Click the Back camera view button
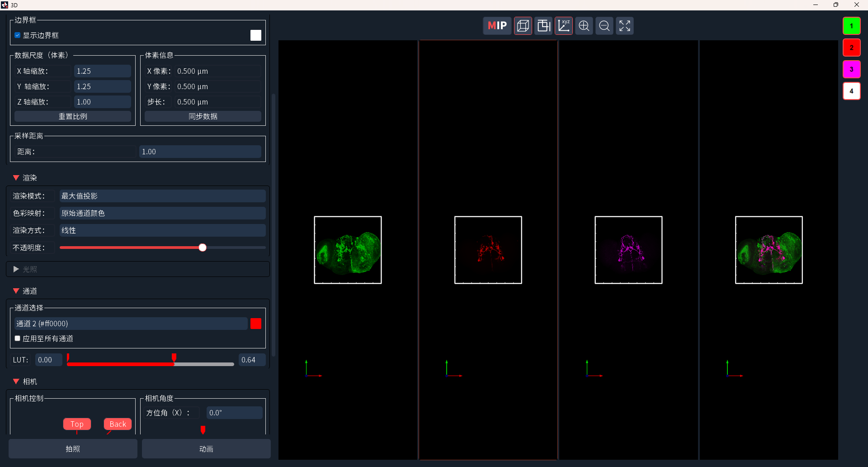 click(118, 424)
